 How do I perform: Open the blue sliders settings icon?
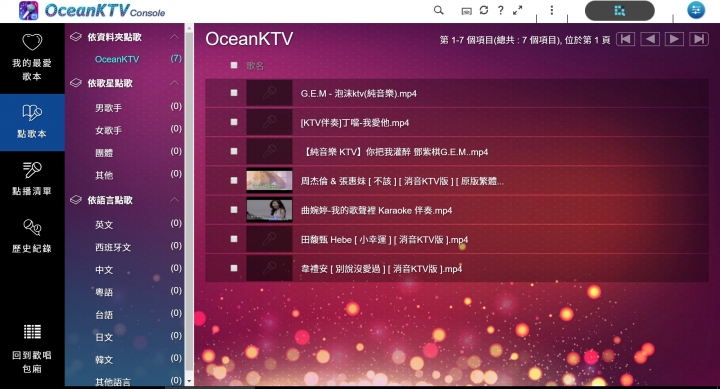(696, 10)
